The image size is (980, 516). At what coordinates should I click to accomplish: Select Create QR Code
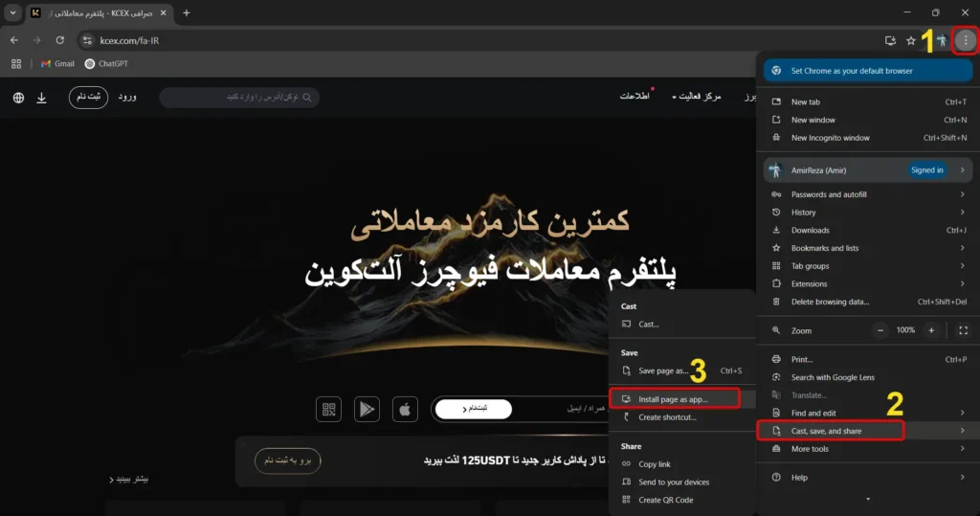point(681,500)
